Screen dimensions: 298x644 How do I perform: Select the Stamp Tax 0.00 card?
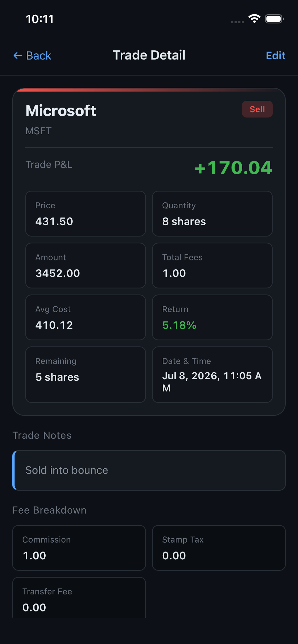(219, 548)
